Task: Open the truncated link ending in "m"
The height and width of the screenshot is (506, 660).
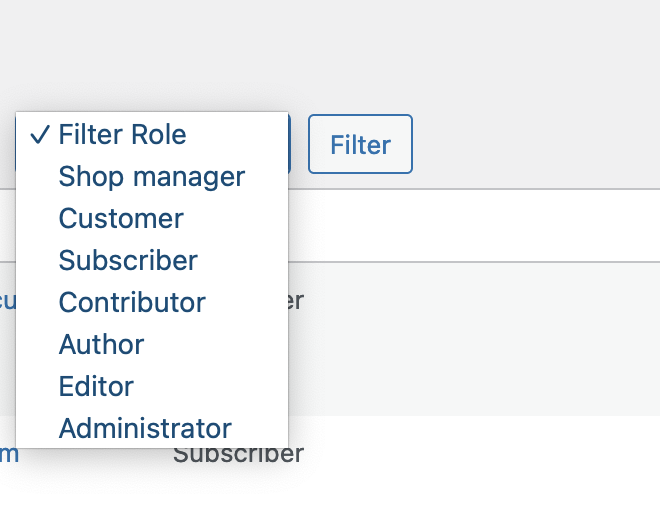Action: tap(9, 454)
